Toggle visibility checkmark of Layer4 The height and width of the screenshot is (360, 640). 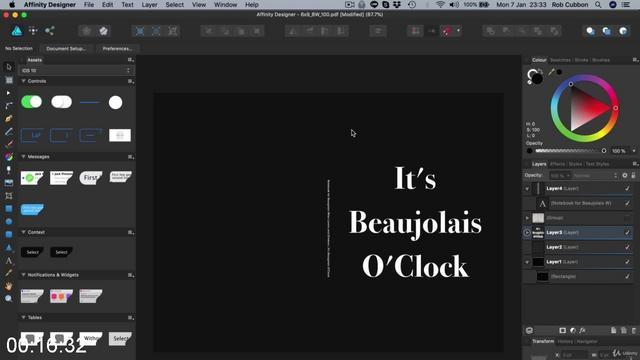click(x=627, y=188)
